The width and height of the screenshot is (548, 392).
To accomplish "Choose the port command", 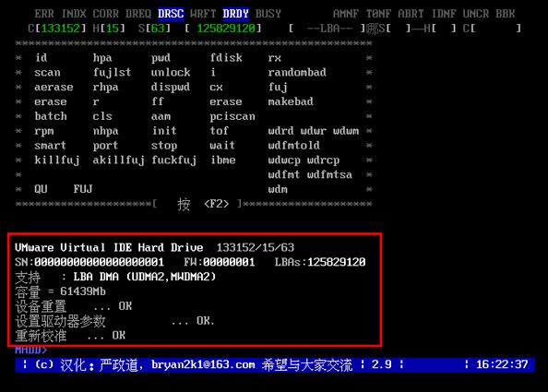I will [x=105, y=146].
